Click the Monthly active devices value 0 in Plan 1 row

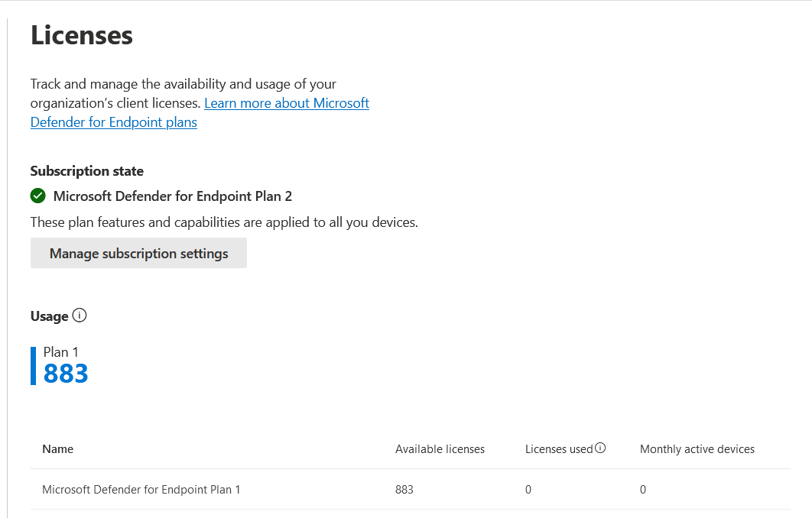[643, 490]
